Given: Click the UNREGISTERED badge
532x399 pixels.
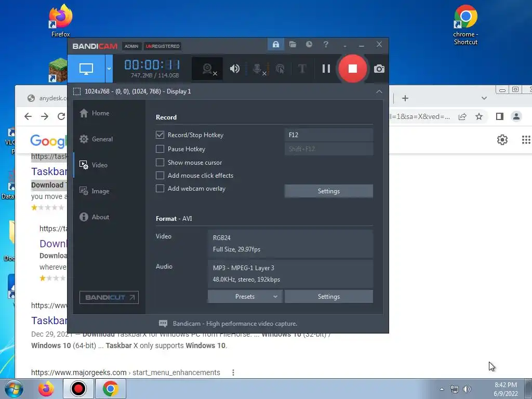Looking at the screenshot, I should (163, 46).
